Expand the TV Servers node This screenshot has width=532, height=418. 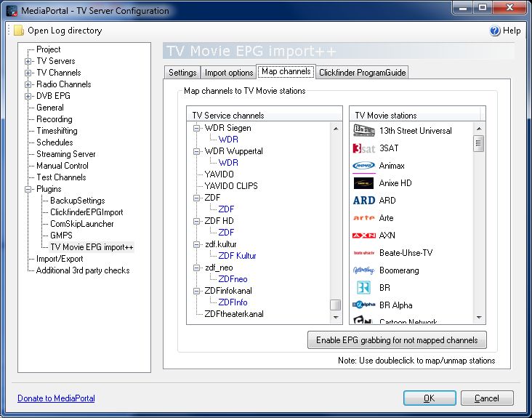tap(28, 61)
